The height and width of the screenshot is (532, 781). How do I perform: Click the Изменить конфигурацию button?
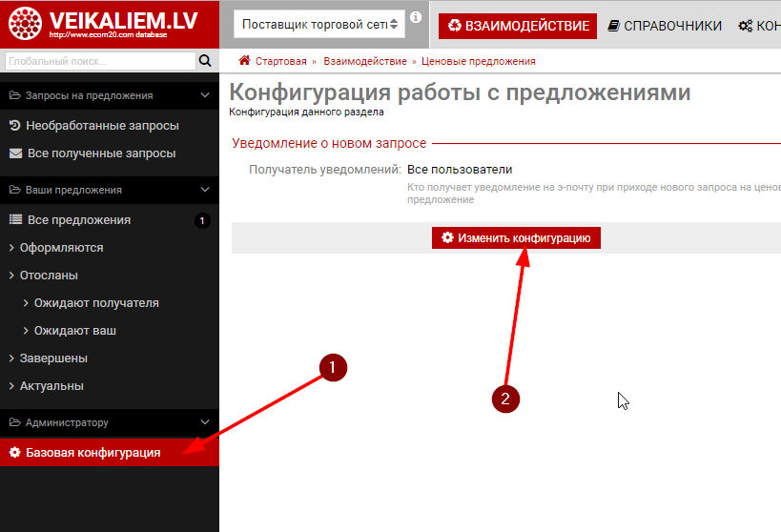[x=516, y=237]
